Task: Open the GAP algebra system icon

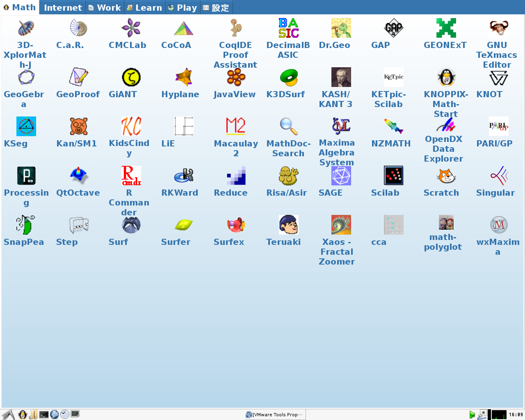Action: coord(394,28)
